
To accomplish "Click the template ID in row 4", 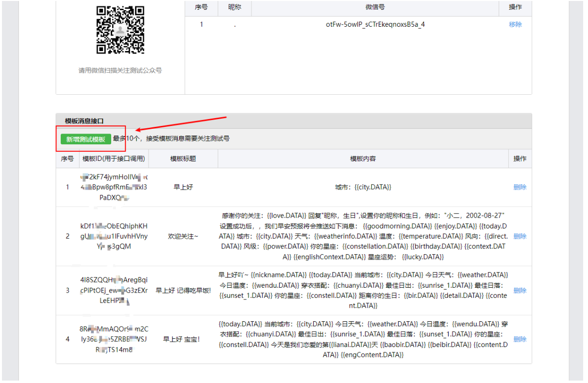I will pos(114,339).
